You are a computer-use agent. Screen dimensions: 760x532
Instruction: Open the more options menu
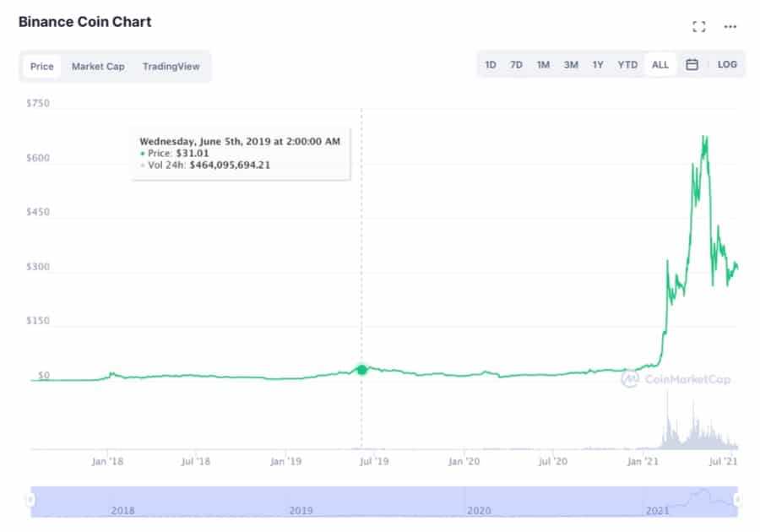pos(730,26)
